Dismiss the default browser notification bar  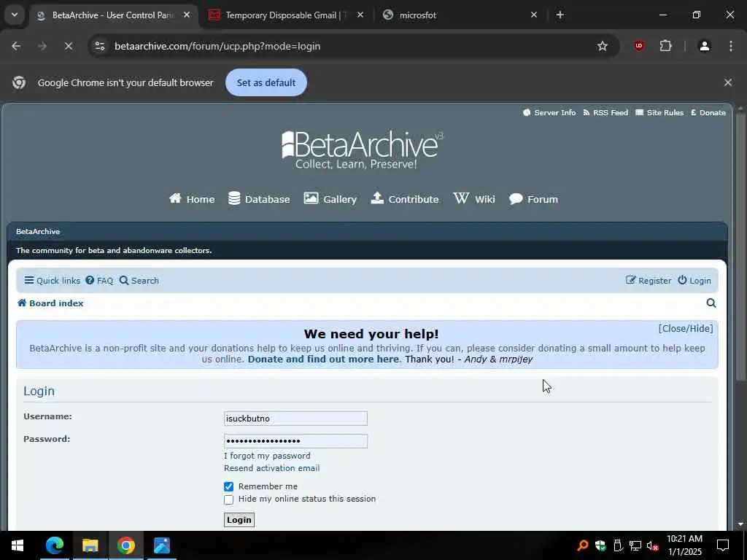coord(728,82)
